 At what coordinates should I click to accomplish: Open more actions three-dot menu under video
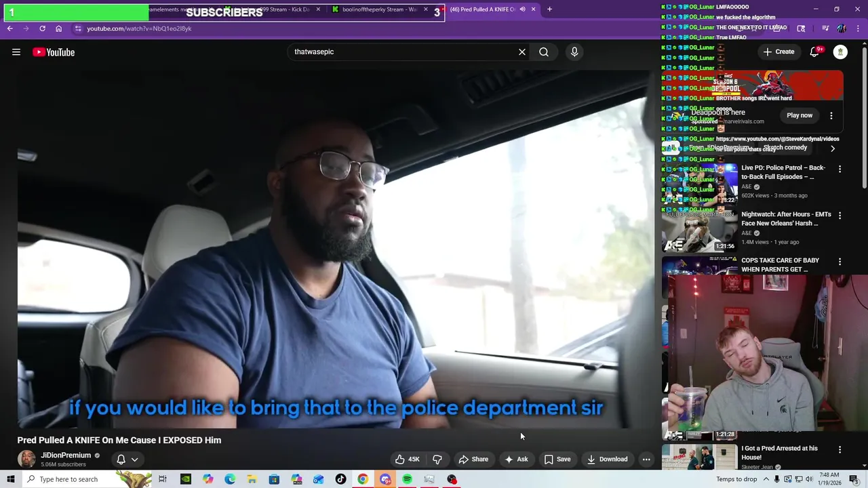click(x=646, y=459)
